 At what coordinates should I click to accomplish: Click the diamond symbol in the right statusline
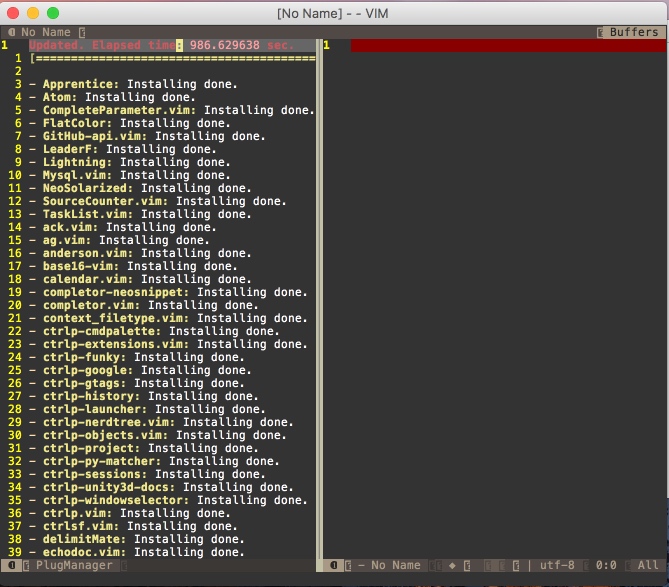click(452, 566)
